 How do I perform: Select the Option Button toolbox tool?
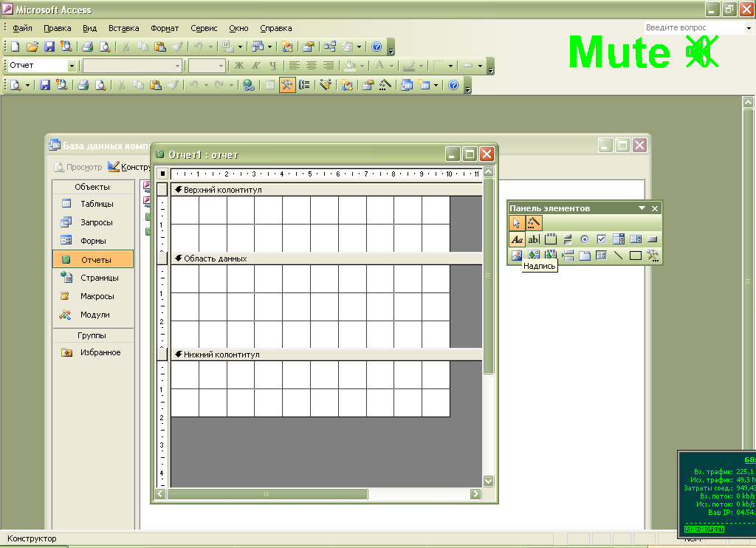[585, 239]
